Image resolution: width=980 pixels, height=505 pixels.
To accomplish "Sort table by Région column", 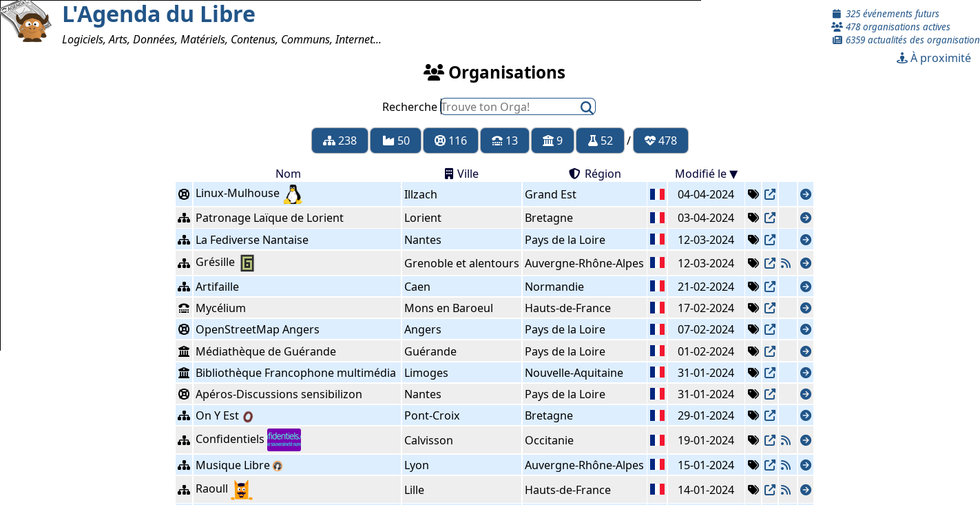I will (595, 174).
